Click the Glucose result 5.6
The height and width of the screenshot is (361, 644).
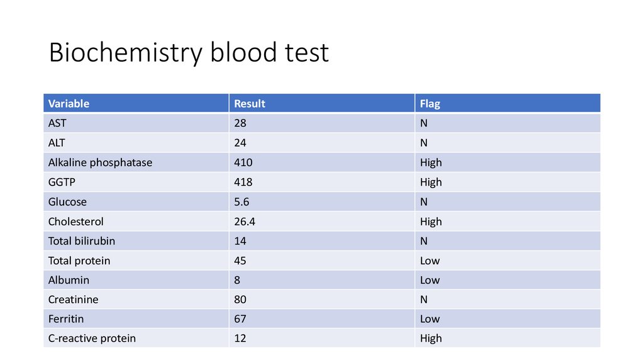coord(242,202)
